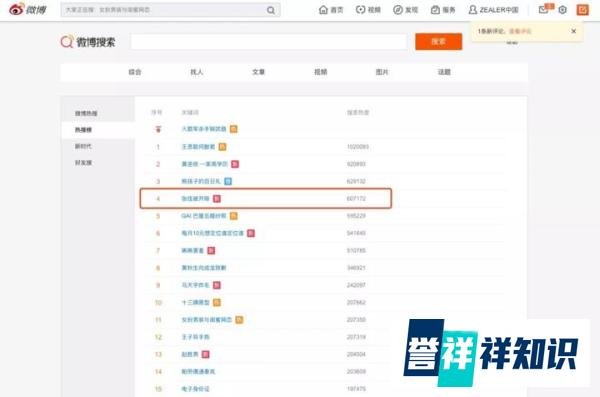Open the settings gear icon in header
This screenshot has width=600, height=397.
pos(562,10)
